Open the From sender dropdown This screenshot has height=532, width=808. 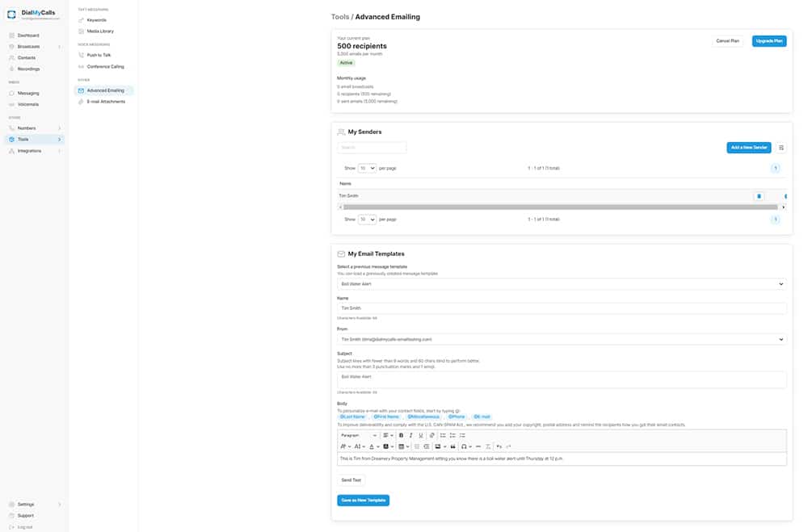[562, 339]
